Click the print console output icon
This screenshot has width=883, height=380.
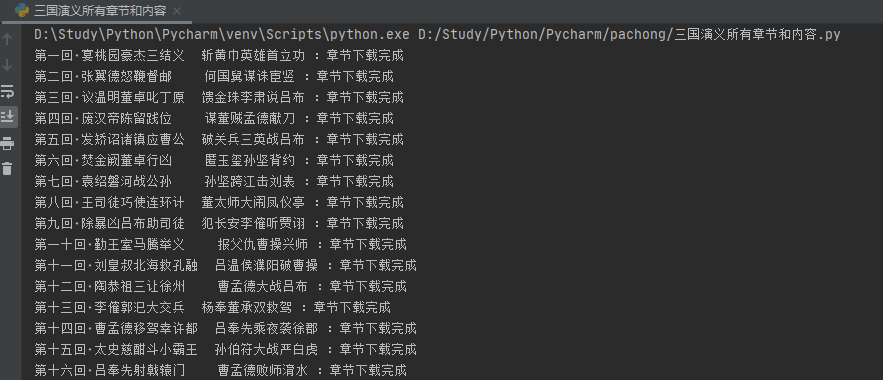coord(7,142)
